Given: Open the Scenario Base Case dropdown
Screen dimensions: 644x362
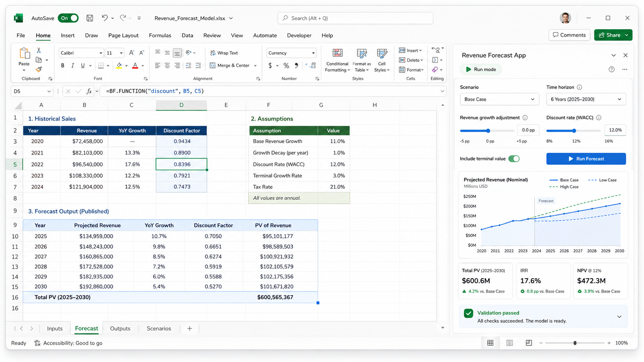Looking at the screenshot, I should coord(499,99).
